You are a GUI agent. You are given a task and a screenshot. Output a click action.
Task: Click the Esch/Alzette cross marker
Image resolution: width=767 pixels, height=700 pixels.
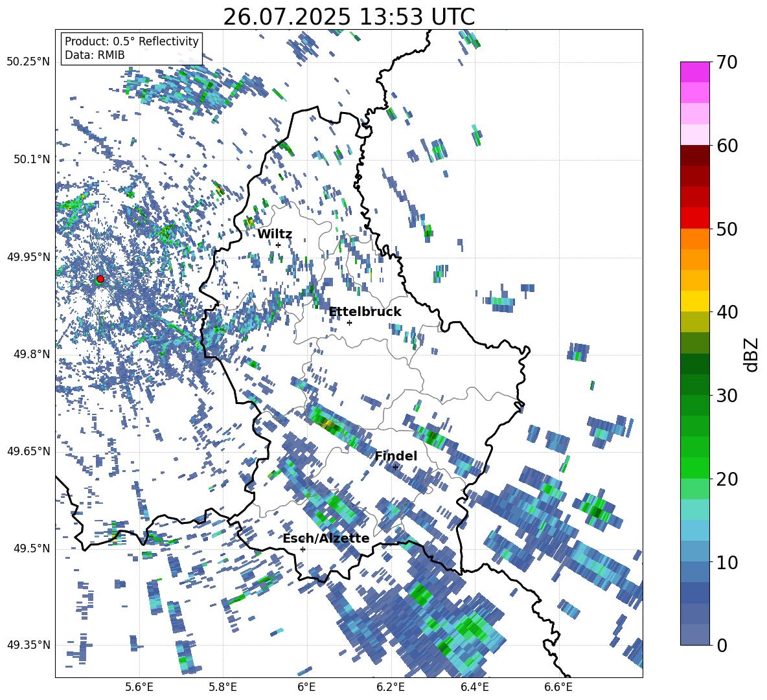(x=303, y=549)
